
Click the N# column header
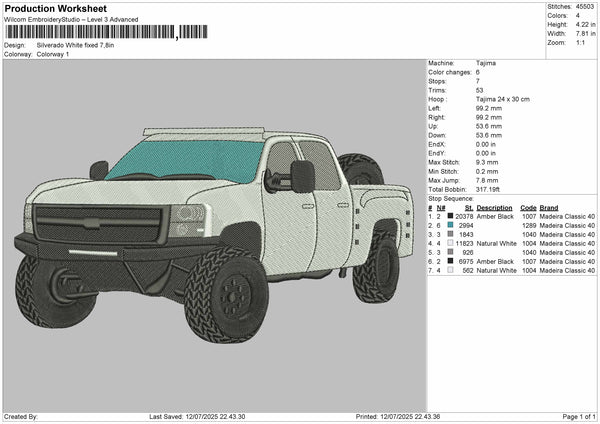tap(441, 208)
